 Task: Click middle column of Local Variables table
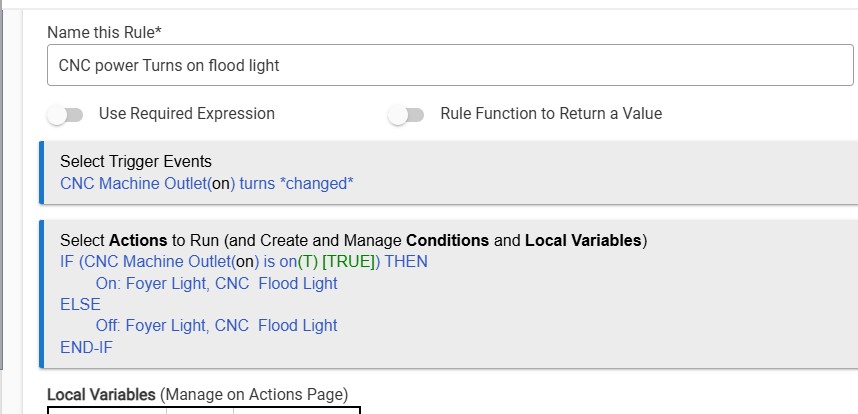pyautogui.click(x=200, y=409)
